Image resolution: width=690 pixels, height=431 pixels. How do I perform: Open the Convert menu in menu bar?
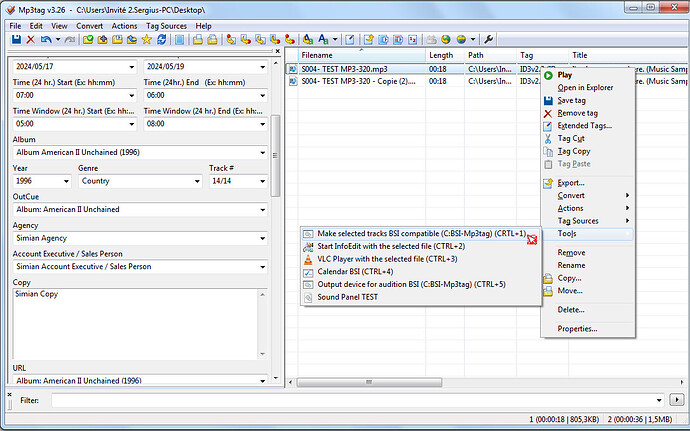89,26
